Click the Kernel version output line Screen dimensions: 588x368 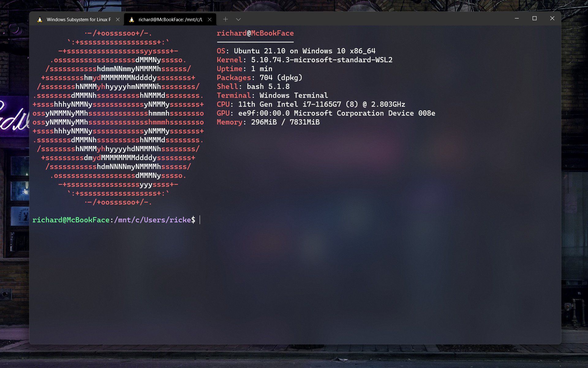pos(304,60)
